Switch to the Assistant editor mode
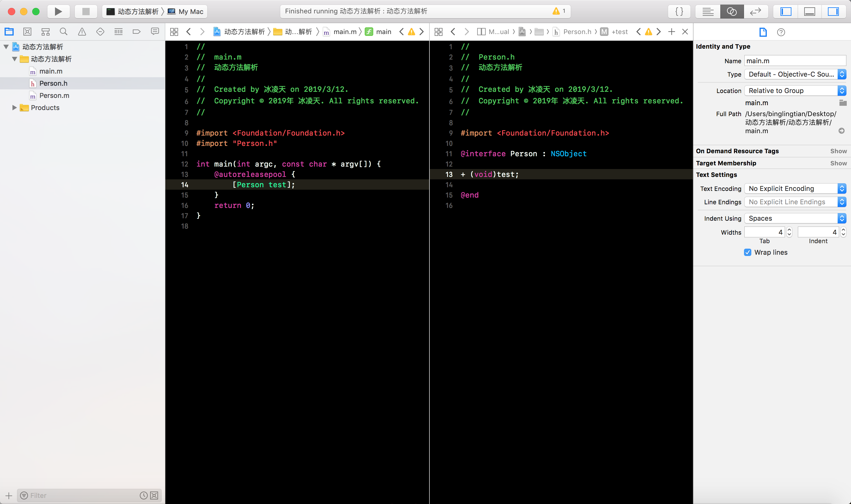851x504 pixels. click(x=732, y=12)
